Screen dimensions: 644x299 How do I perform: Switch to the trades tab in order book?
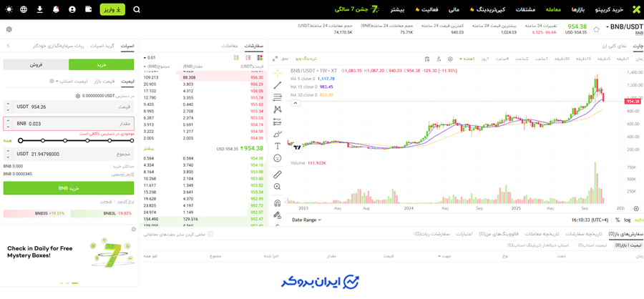[230, 46]
